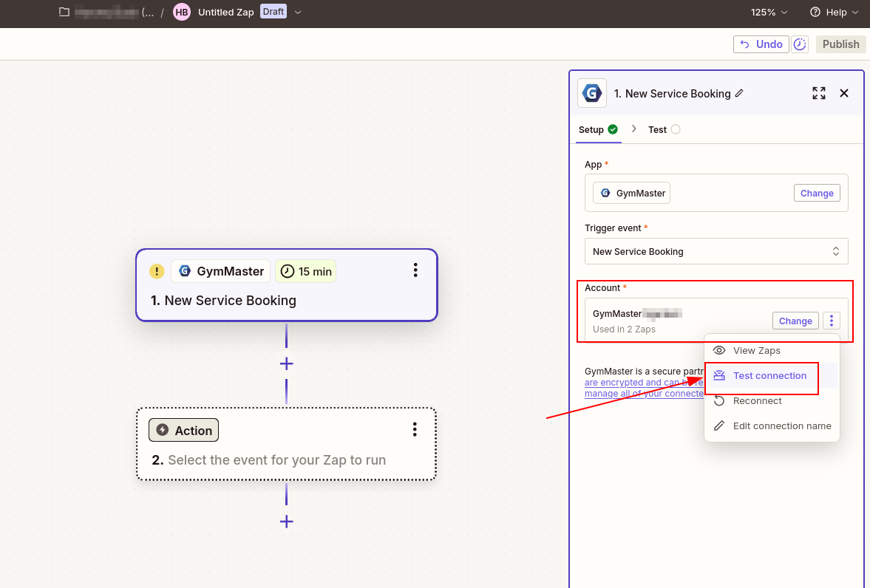Expand the Trigger event dropdown
Screen dimensions: 870x588
[x=716, y=251]
